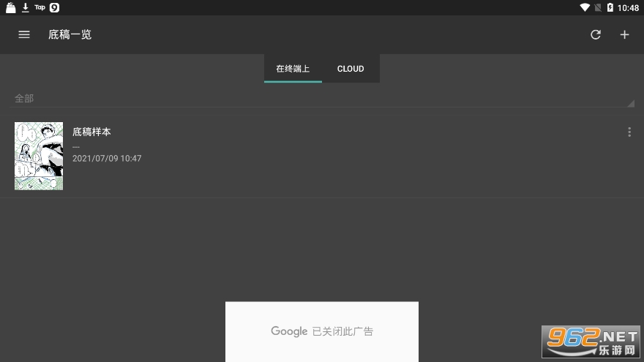Tap the battery charging icon
Screen dimensions: 644x362
click(610, 7)
